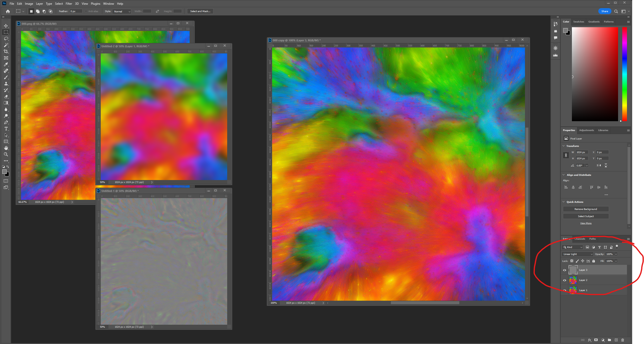
Task: Toggle Layer 1 visibility eye
Action: pos(564,290)
